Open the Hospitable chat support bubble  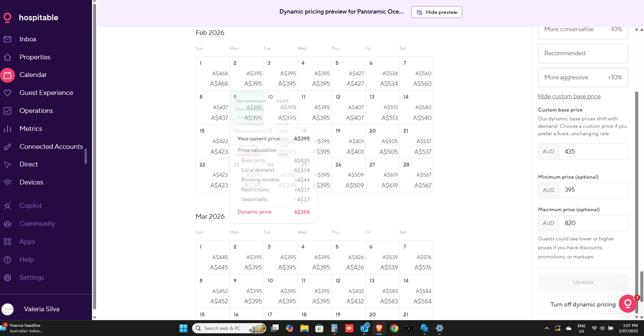(x=628, y=303)
